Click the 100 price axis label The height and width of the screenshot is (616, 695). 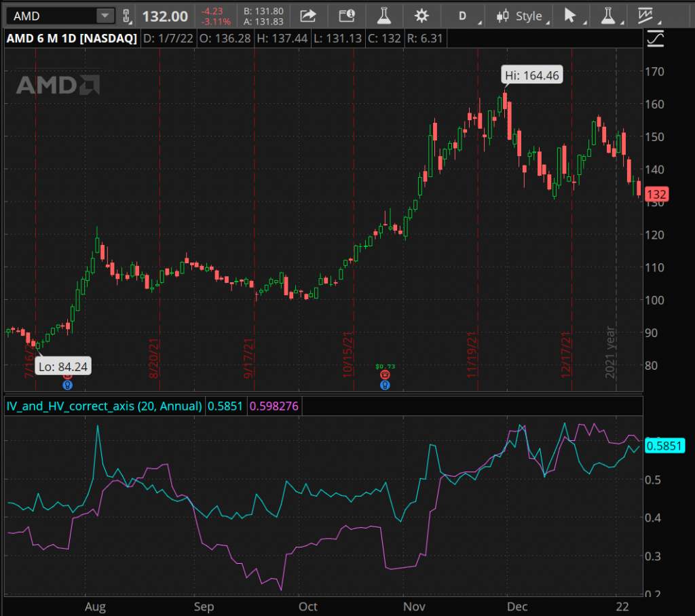pos(655,300)
